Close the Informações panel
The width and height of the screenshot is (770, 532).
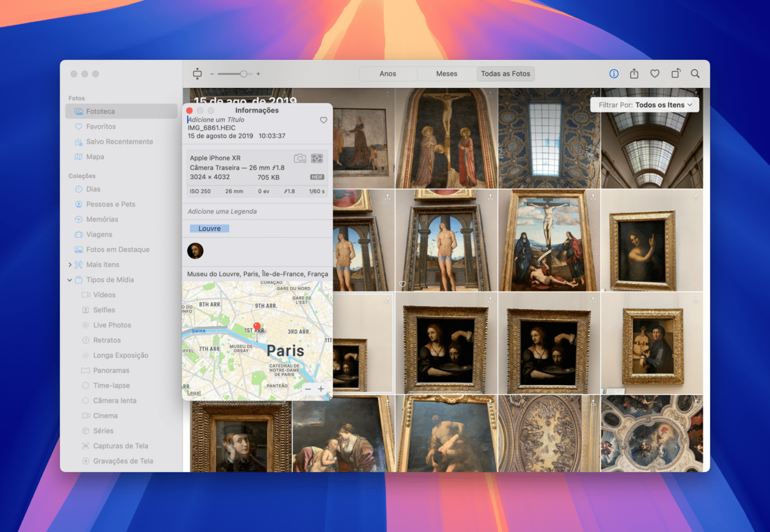click(x=189, y=111)
